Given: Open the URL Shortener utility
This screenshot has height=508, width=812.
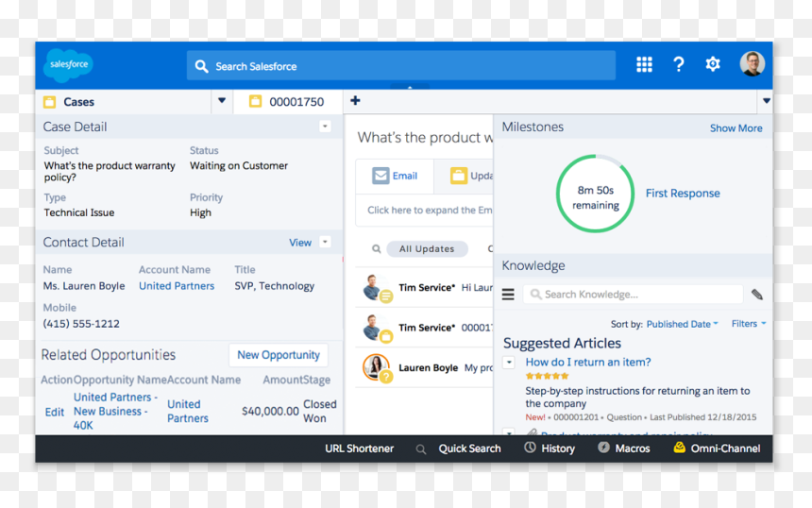Looking at the screenshot, I should click(360, 449).
